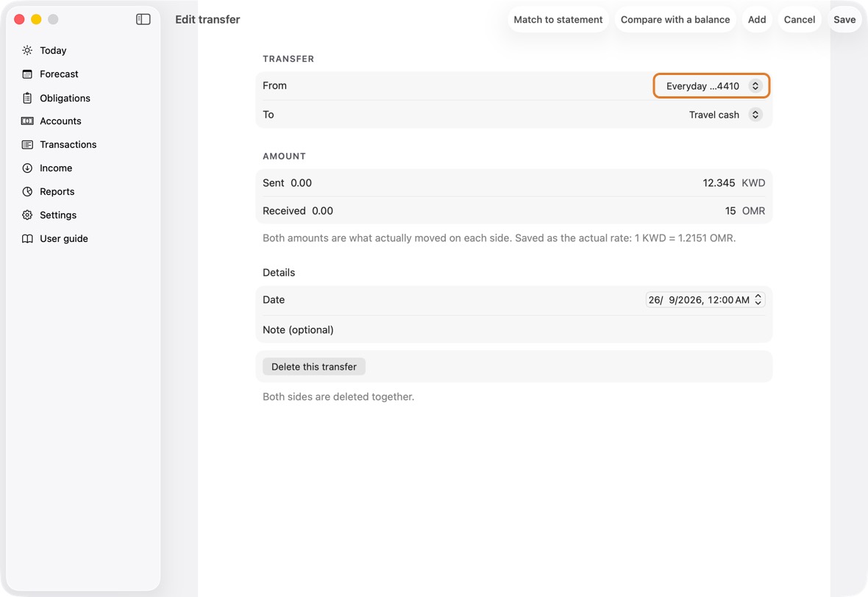The image size is (868, 597).
Task: Click the Income arrow-circle icon
Action: (x=27, y=168)
